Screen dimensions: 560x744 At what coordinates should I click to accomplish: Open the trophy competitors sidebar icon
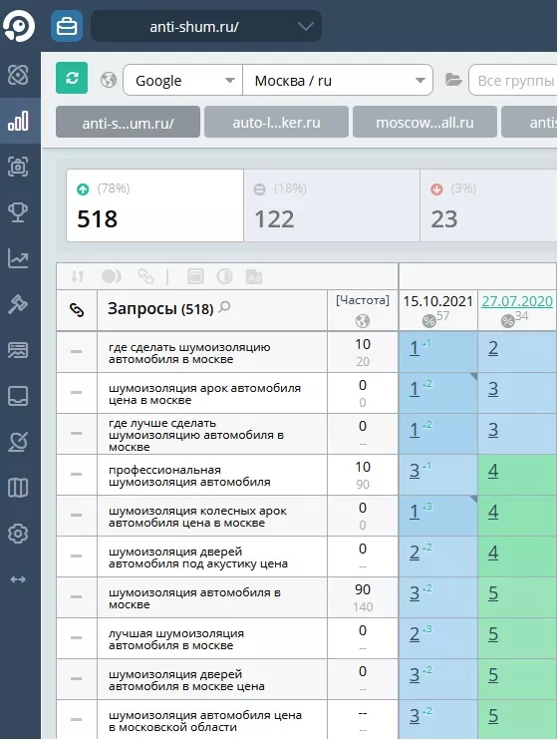click(x=18, y=212)
